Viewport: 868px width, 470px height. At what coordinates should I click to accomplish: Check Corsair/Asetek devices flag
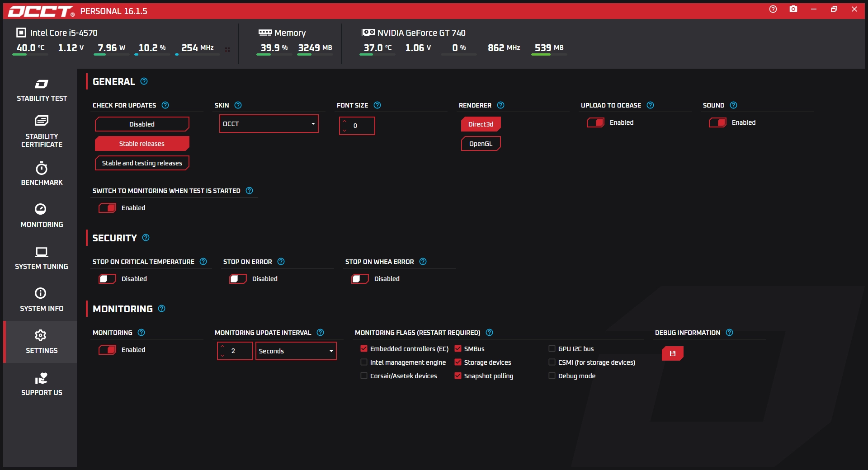coord(364,376)
